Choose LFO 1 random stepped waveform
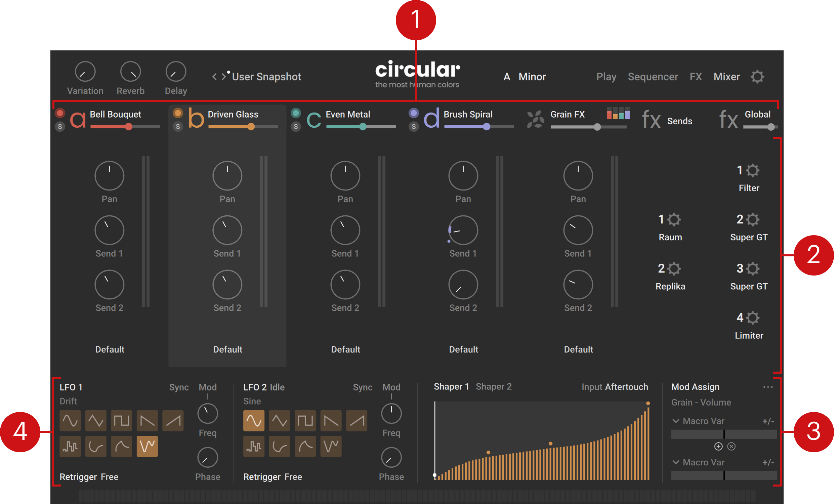Viewport: 834px width, 504px height. point(70,447)
